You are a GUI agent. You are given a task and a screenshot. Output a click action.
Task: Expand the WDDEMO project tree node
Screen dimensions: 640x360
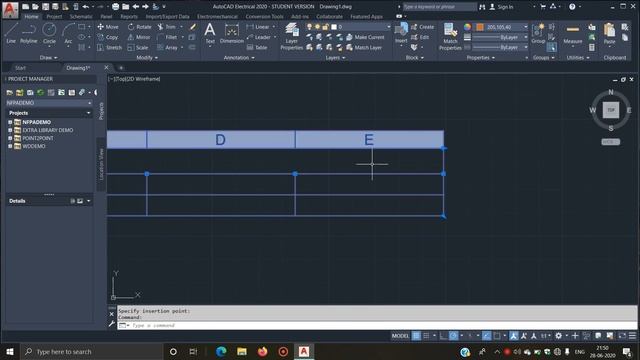10,146
